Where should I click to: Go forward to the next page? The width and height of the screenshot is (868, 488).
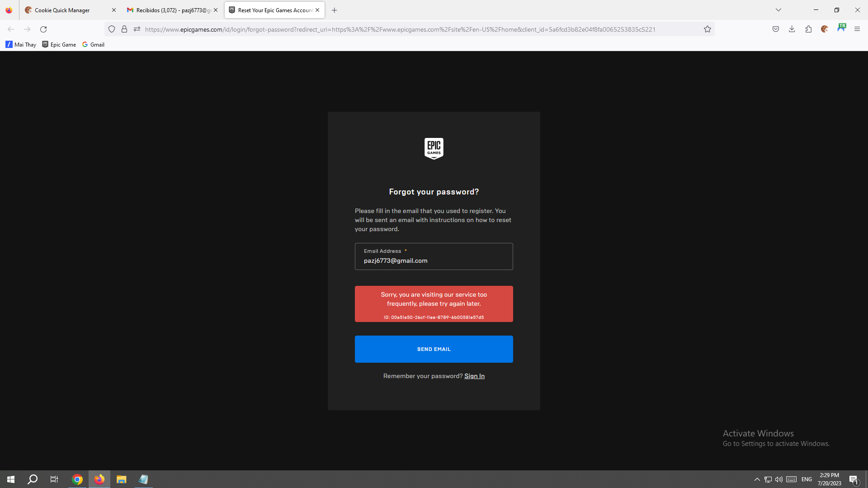pos(27,29)
